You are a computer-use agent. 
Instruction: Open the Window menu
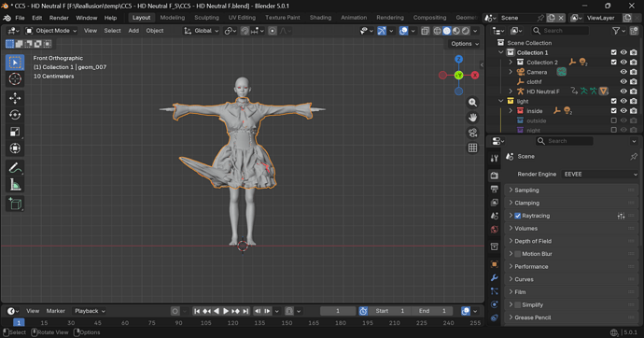[x=86, y=18]
